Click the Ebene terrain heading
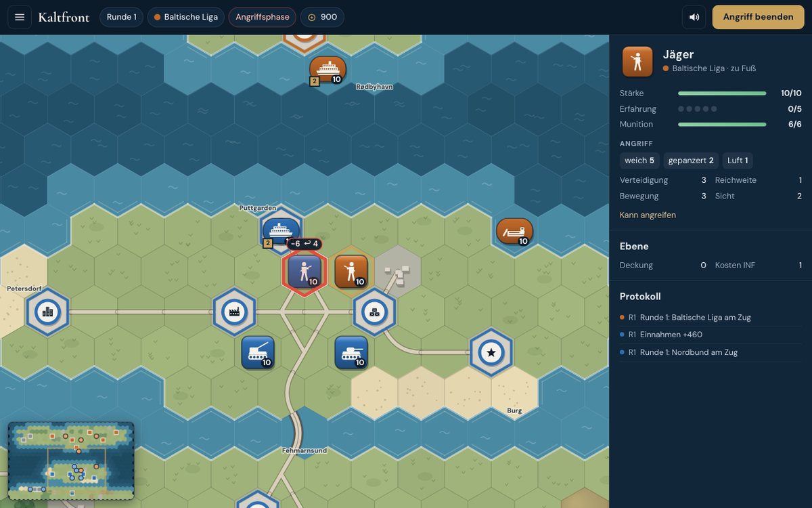This screenshot has height=508, width=812. (634, 247)
